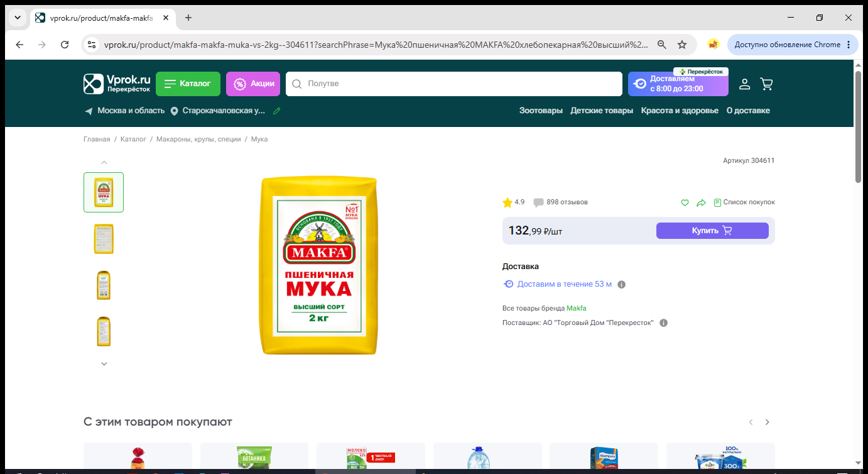868x474 pixels.
Task: Click the search magnifier icon
Action: (297, 84)
